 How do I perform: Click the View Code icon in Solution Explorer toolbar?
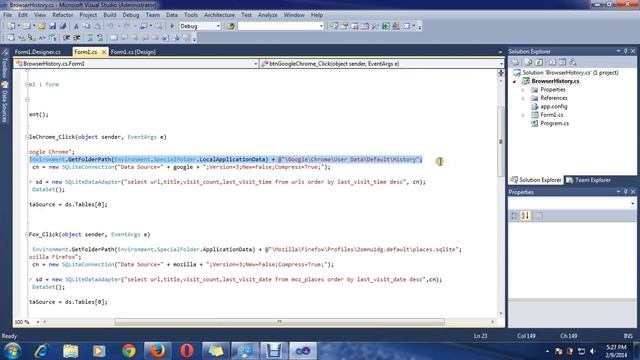[552, 62]
